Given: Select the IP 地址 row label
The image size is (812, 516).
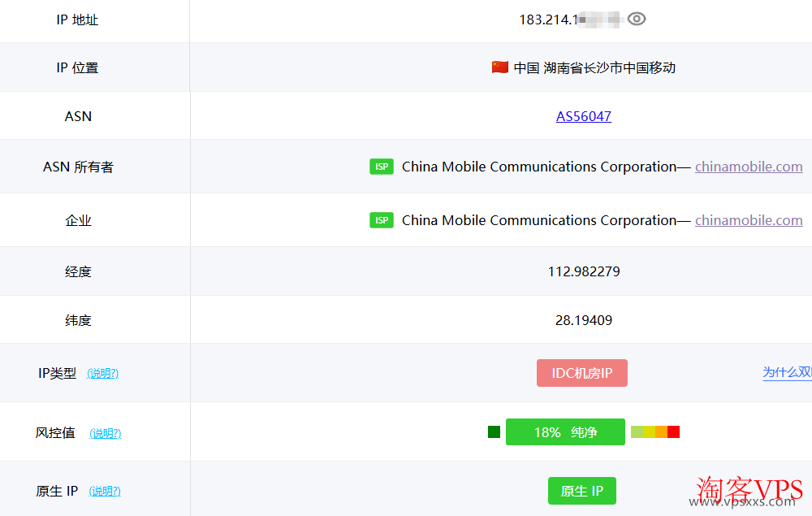Looking at the screenshot, I should click(x=78, y=20).
